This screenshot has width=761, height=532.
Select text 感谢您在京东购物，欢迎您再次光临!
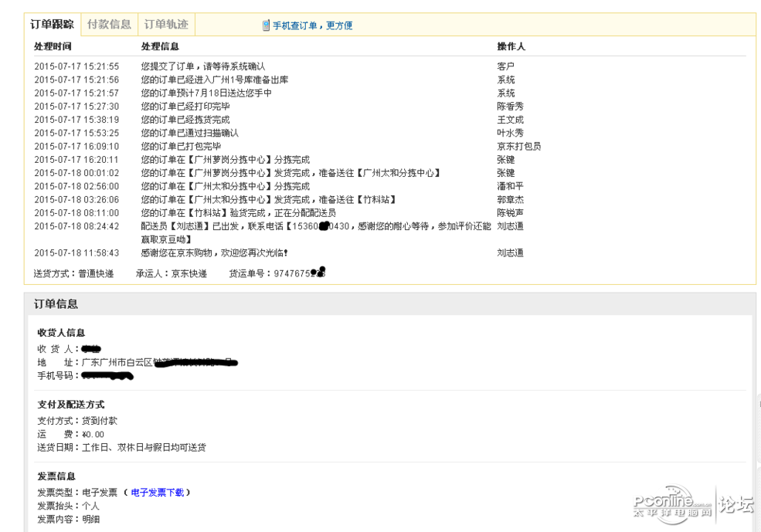click(215, 253)
